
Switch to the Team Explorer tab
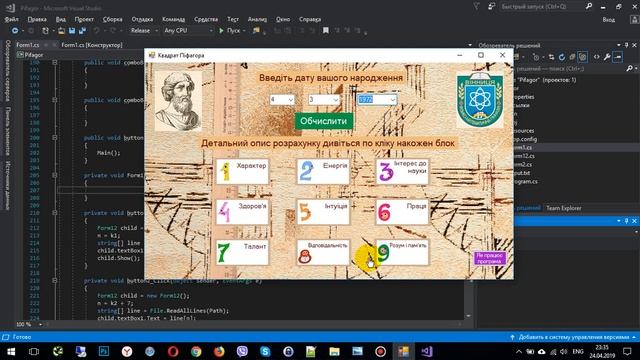click(564, 208)
